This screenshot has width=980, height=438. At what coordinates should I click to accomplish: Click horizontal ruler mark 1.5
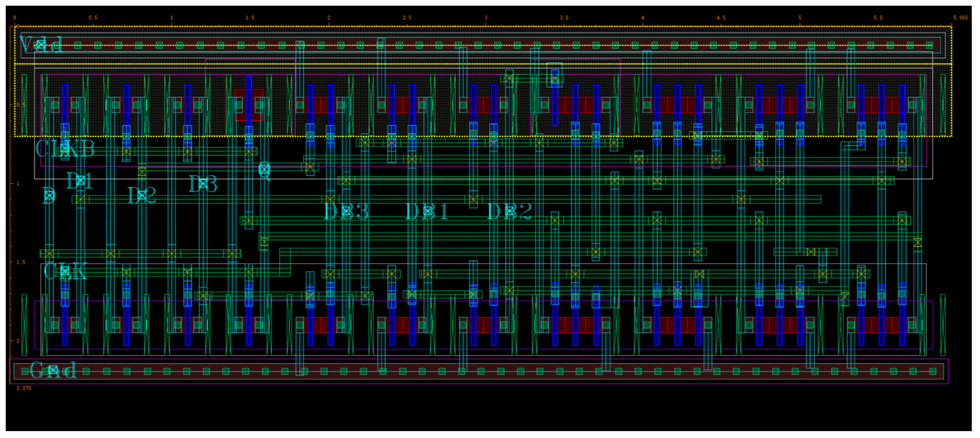click(x=250, y=18)
